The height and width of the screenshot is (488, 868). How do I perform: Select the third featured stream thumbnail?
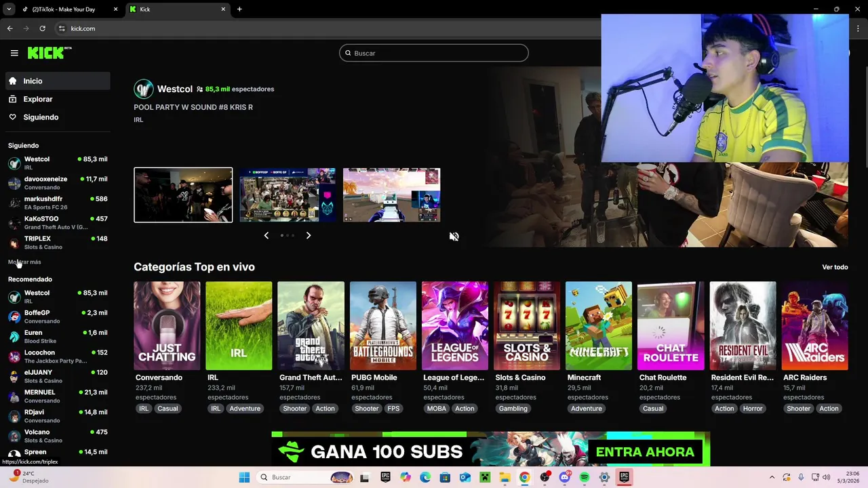click(392, 195)
